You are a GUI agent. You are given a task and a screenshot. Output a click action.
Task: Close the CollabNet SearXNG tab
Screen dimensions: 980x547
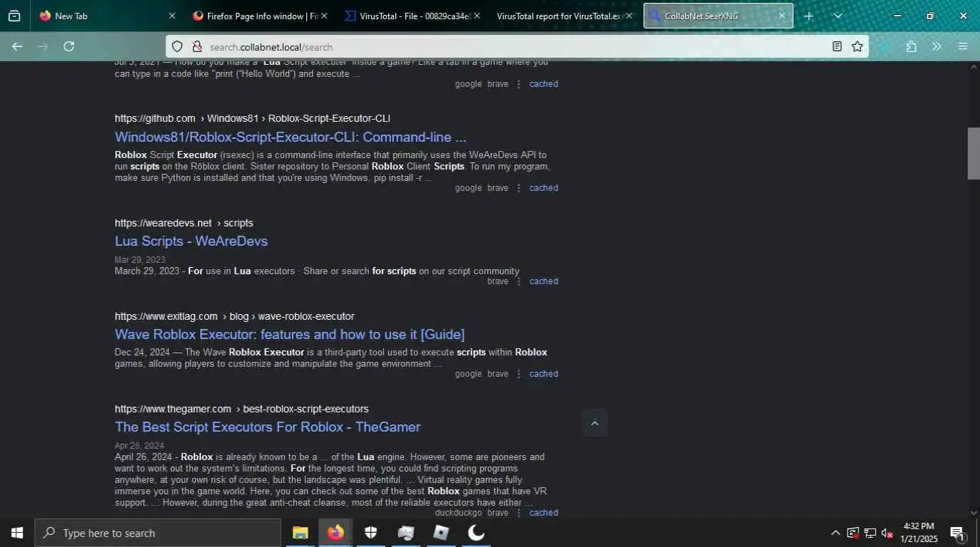click(781, 16)
